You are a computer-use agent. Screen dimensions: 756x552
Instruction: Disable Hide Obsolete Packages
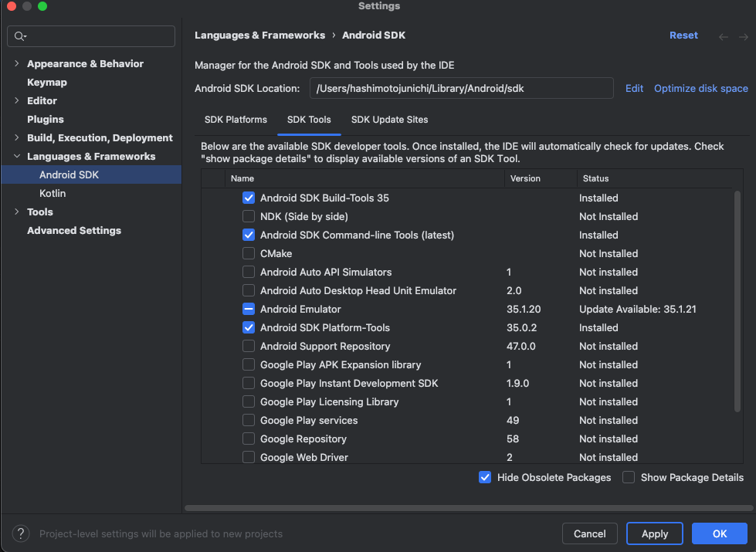(x=484, y=477)
